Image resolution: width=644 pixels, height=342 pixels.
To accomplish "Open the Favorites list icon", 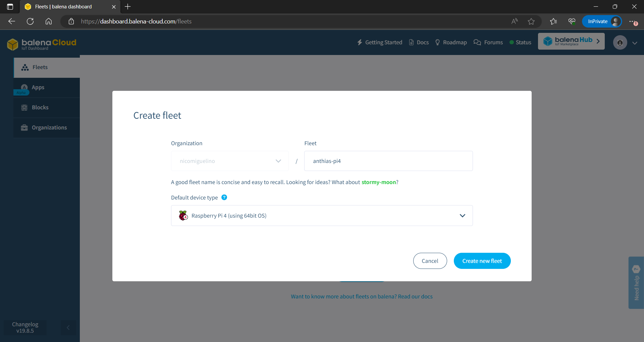I will [553, 21].
